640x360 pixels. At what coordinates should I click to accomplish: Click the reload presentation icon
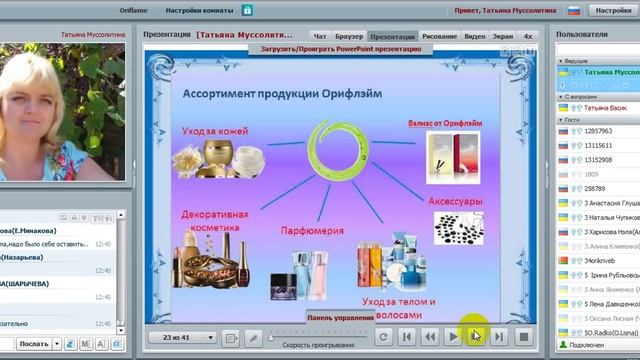[x=383, y=337]
